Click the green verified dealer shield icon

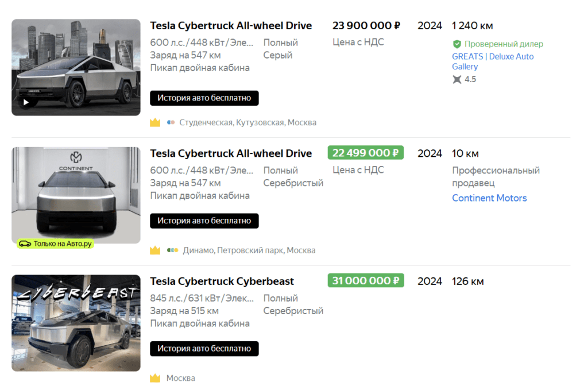[x=457, y=44]
